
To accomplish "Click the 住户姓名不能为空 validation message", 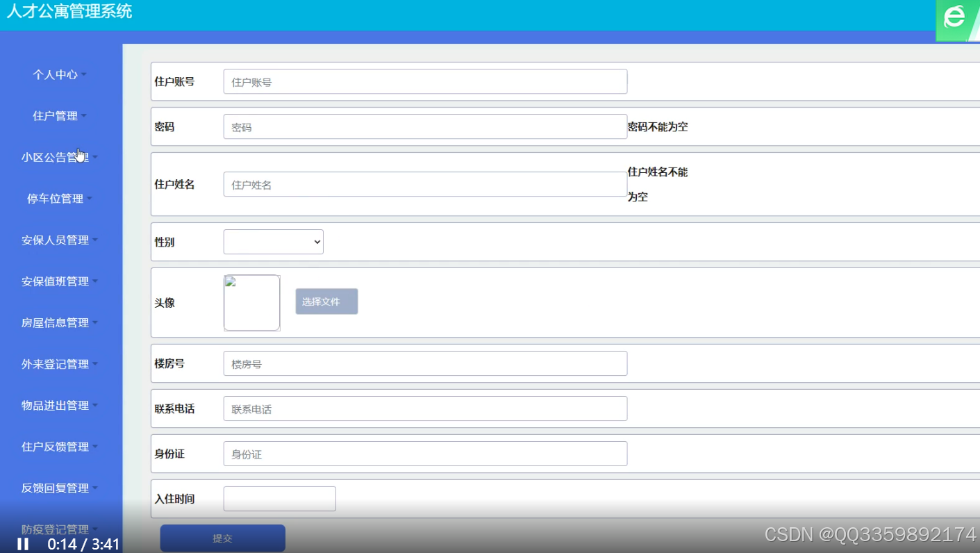I will pos(658,184).
